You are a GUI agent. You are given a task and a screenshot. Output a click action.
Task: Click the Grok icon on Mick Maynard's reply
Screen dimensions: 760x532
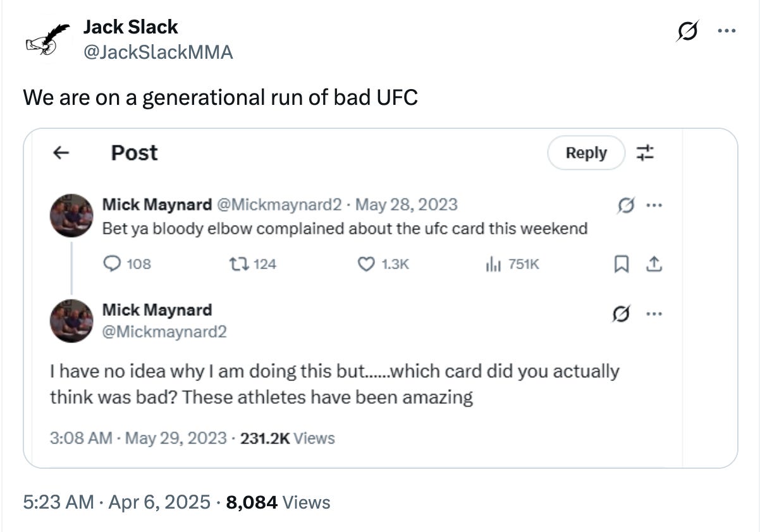[622, 313]
